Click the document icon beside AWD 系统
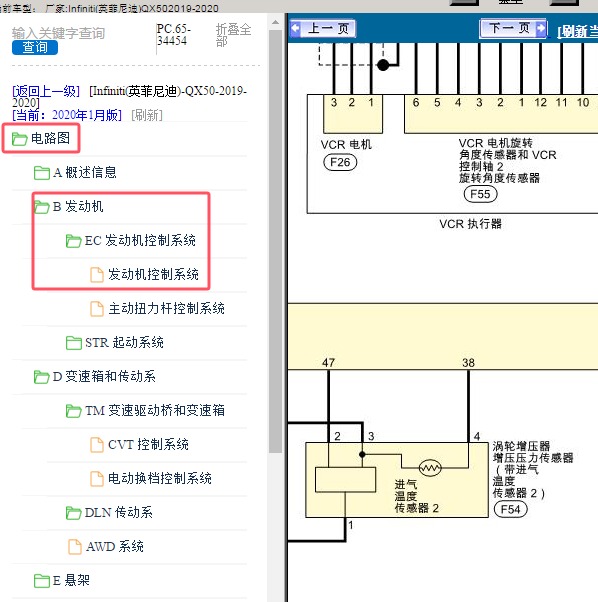Viewport: 598px width, 602px height. point(75,547)
